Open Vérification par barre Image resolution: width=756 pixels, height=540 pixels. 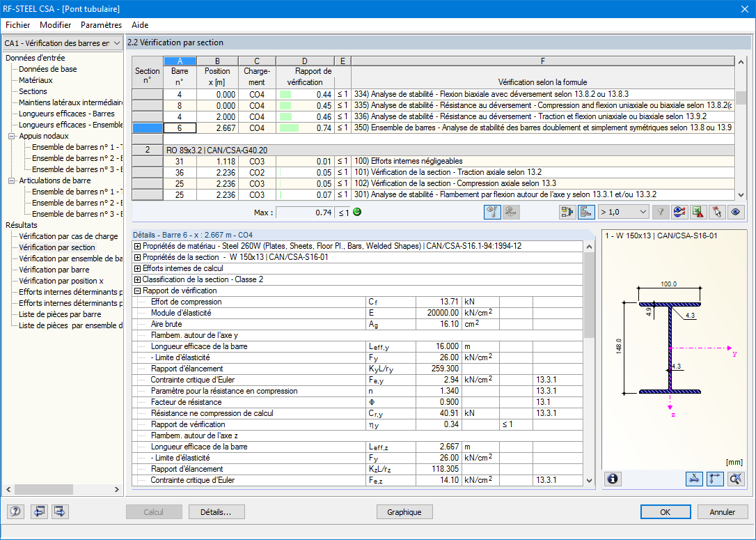click(54, 269)
